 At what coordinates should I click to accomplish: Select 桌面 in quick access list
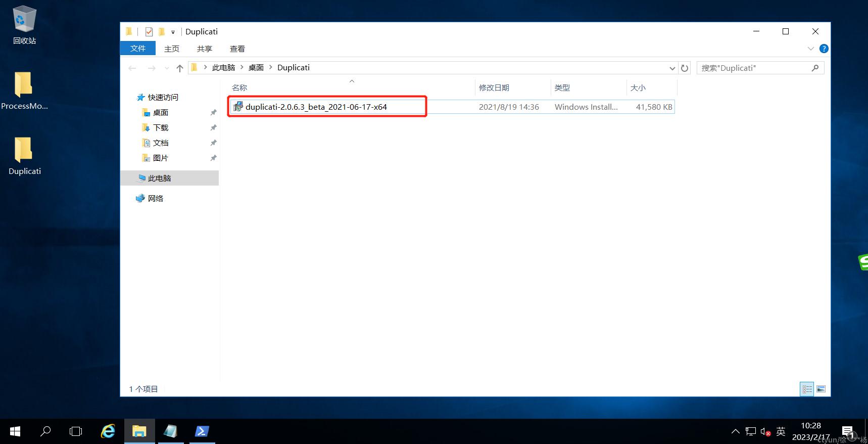[161, 112]
